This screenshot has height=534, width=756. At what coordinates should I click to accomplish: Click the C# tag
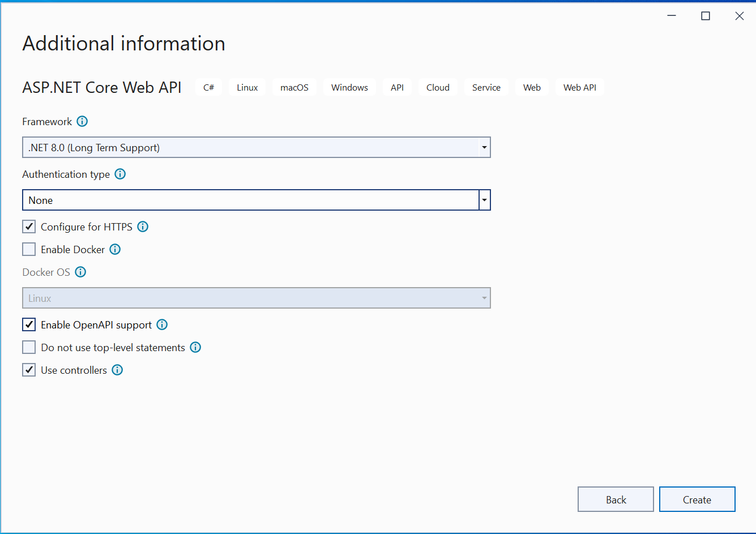coord(209,87)
